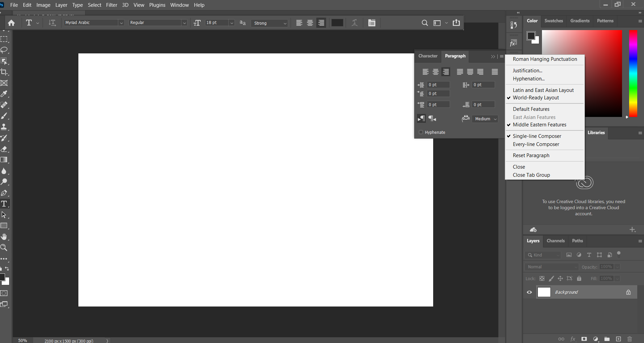Open the anti-aliasing Strong dropdown
The height and width of the screenshot is (343, 644).
[x=284, y=23]
